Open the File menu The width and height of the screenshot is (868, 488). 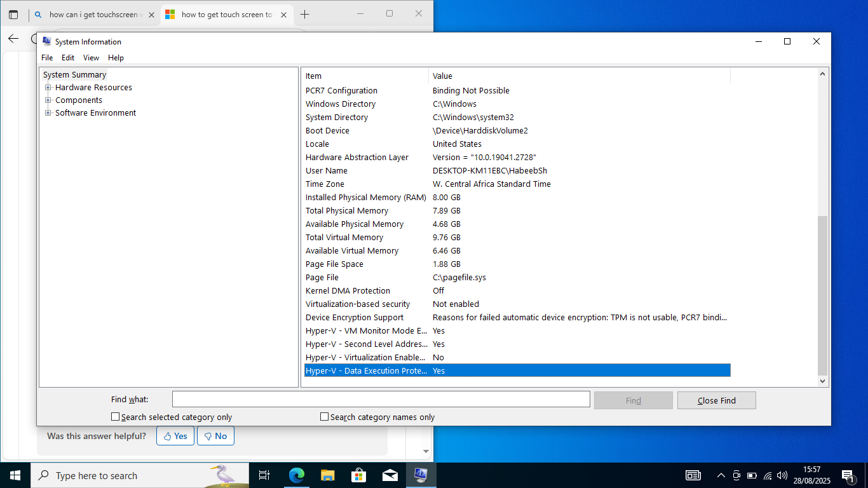point(46,57)
